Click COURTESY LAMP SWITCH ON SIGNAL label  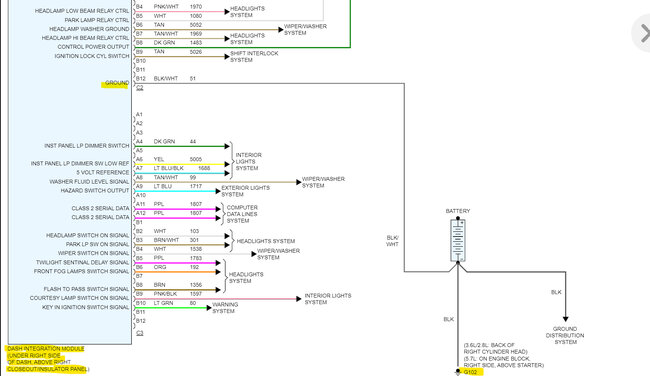point(80,298)
